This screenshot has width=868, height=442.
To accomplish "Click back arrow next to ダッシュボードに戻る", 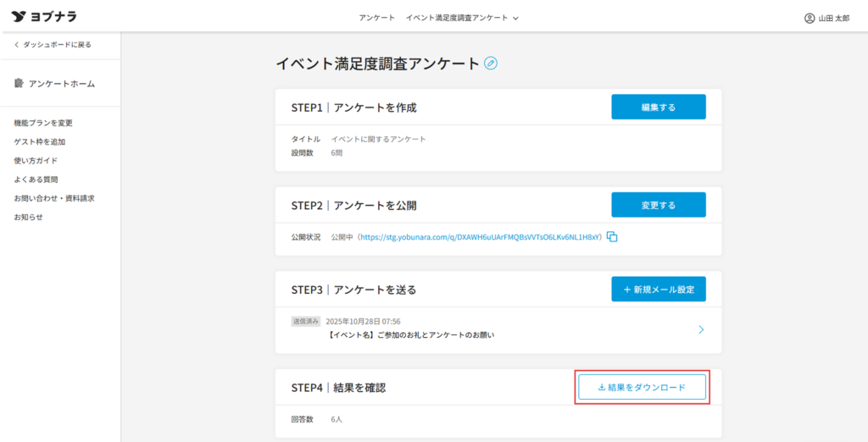I will (16, 44).
